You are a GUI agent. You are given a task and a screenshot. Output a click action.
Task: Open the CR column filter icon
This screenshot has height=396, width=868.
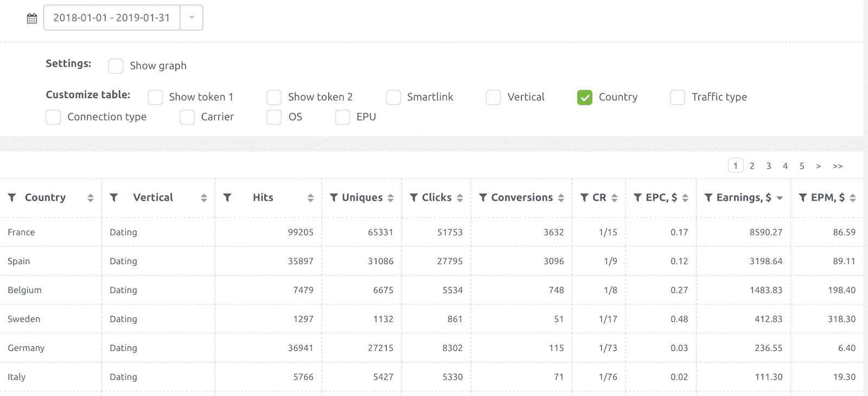(584, 197)
